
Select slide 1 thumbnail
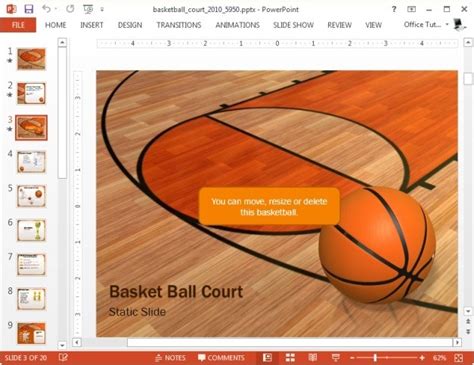31,59
